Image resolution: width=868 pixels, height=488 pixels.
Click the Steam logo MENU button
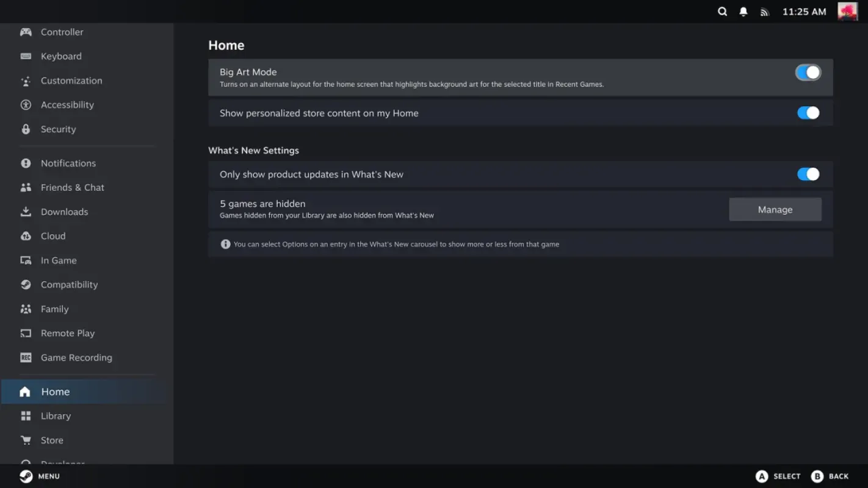pyautogui.click(x=40, y=476)
